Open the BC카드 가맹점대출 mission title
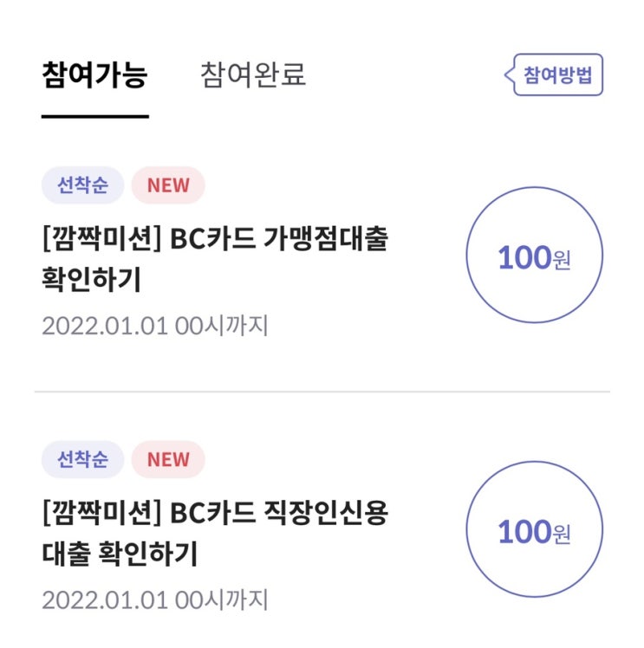 click(214, 240)
